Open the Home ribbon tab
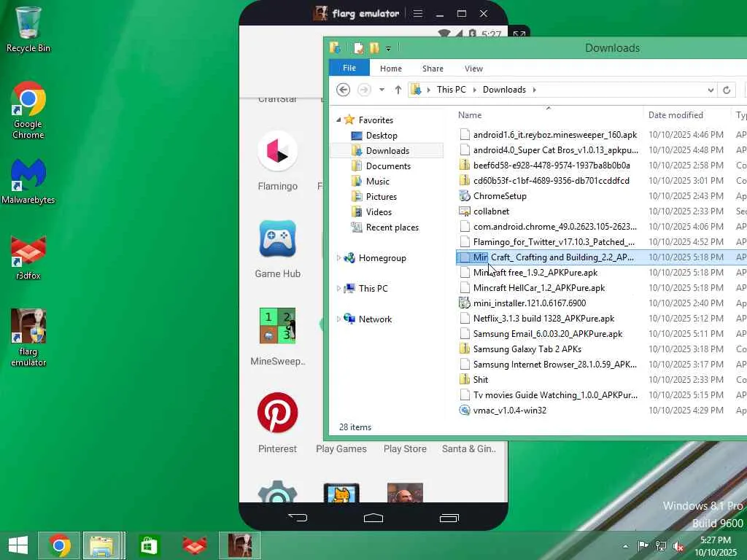This screenshot has height=560, width=747. coord(391,69)
